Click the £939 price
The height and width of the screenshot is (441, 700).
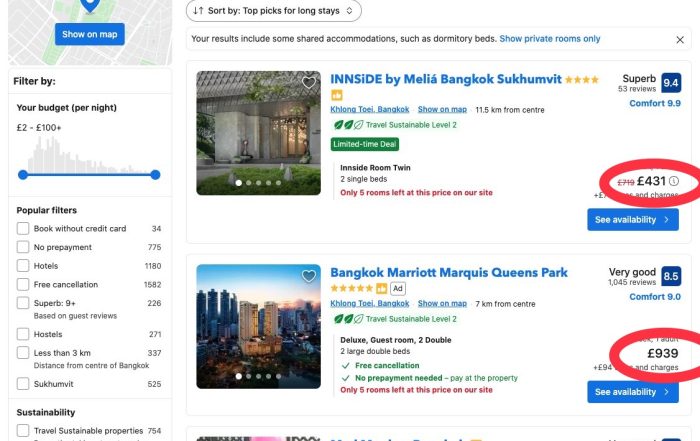tap(663, 354)
